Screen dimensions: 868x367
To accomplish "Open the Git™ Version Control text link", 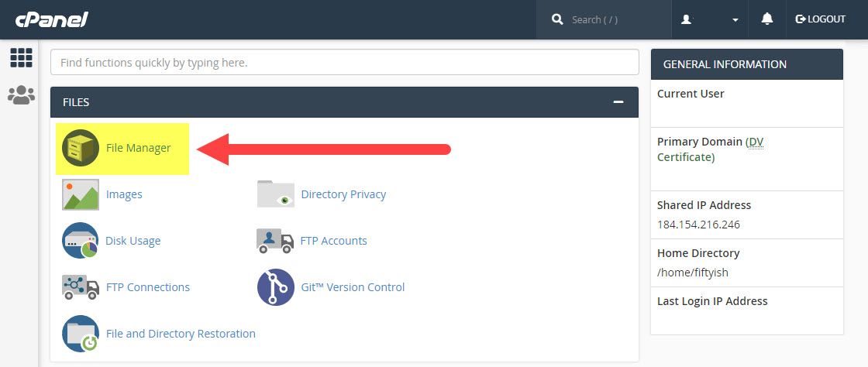I will [353, 287].
